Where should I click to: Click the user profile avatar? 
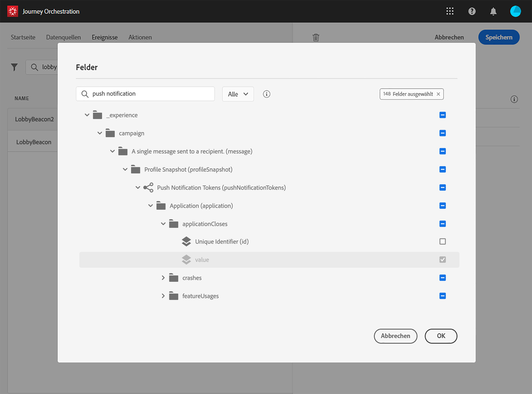(x=515, y=11)
